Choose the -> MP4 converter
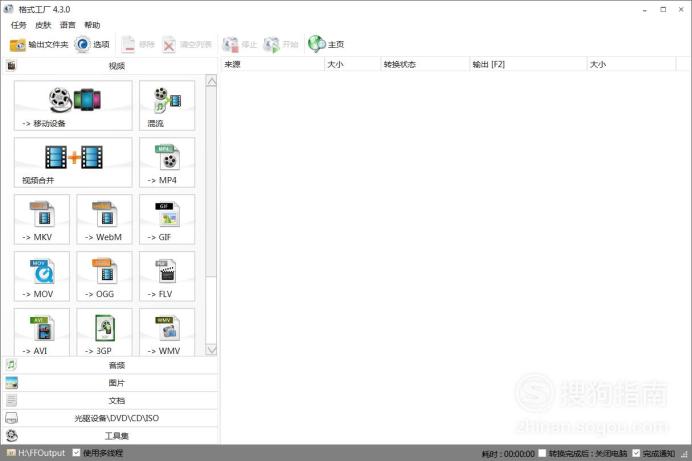The height and width of the screenshot is (461, 692). pyautogui.click(x=167, y=162)
